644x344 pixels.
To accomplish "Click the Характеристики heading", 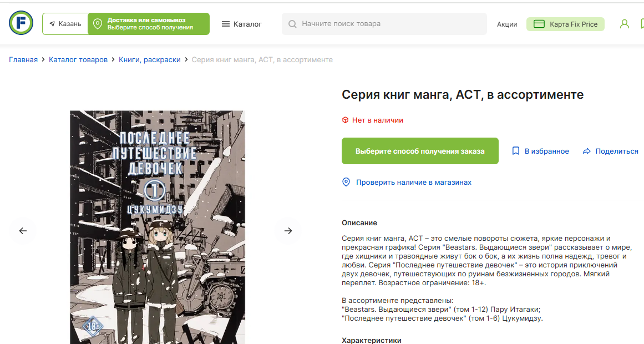I will (x=371, y=340).
